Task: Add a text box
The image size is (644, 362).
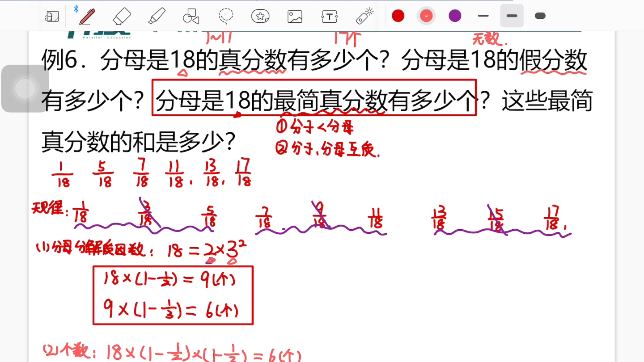Action: 330,16
